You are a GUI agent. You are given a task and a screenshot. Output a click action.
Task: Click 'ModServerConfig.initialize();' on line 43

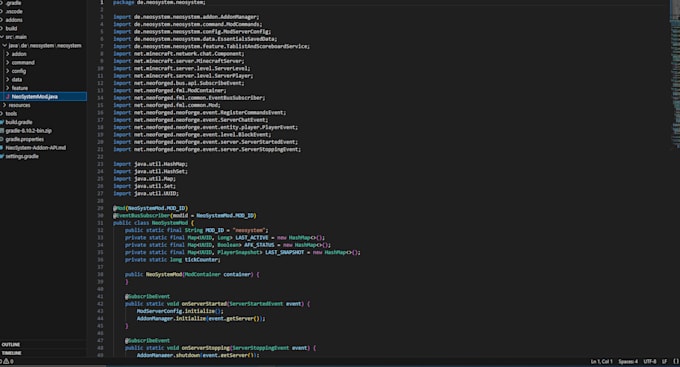(x=180, y=311)
